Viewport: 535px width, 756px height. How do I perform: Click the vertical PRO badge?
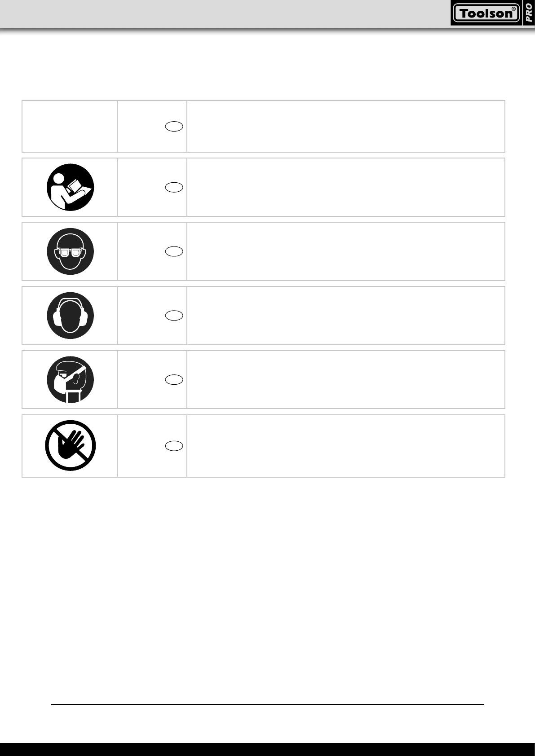[x=529, y=13]
